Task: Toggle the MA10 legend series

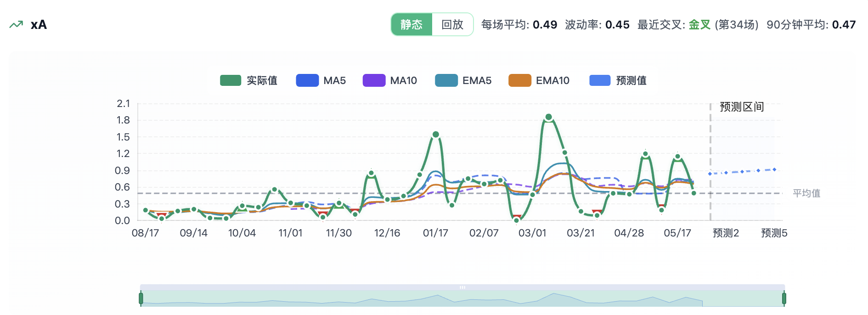Action: pos(390,80)
